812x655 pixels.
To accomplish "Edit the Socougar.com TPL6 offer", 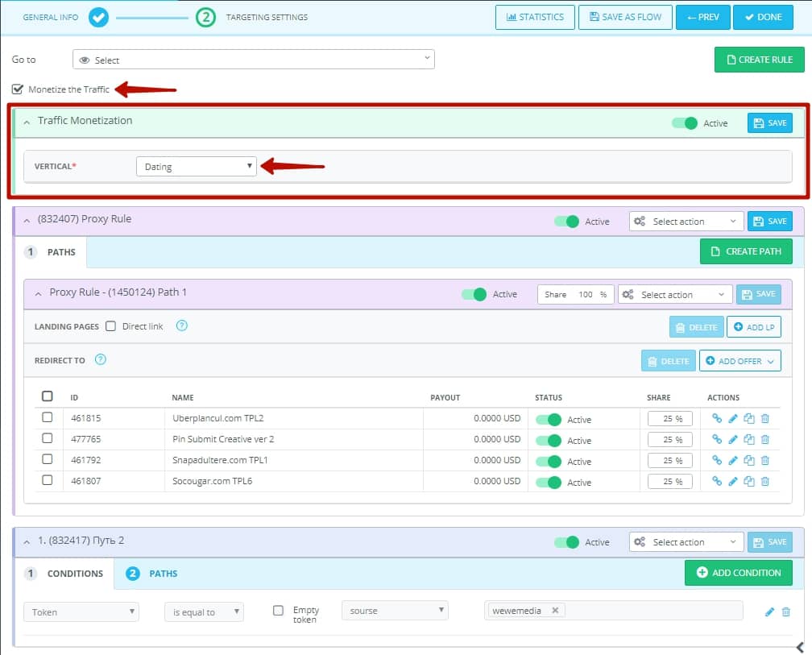I will pos(733,481).
